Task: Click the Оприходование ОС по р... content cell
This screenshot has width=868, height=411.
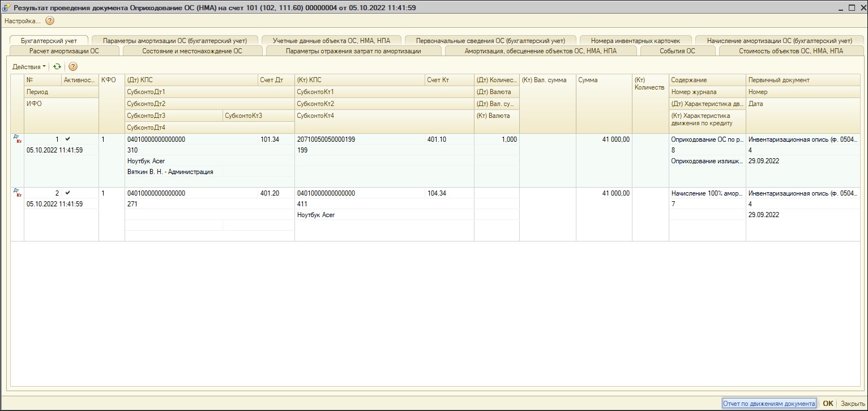Action: [x=707, y=139]
